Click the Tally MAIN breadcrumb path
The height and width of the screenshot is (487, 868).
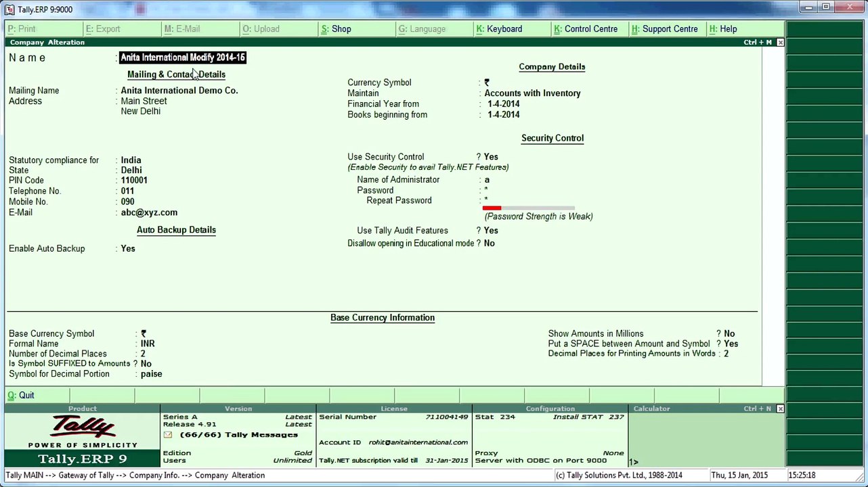pos(135,476)
